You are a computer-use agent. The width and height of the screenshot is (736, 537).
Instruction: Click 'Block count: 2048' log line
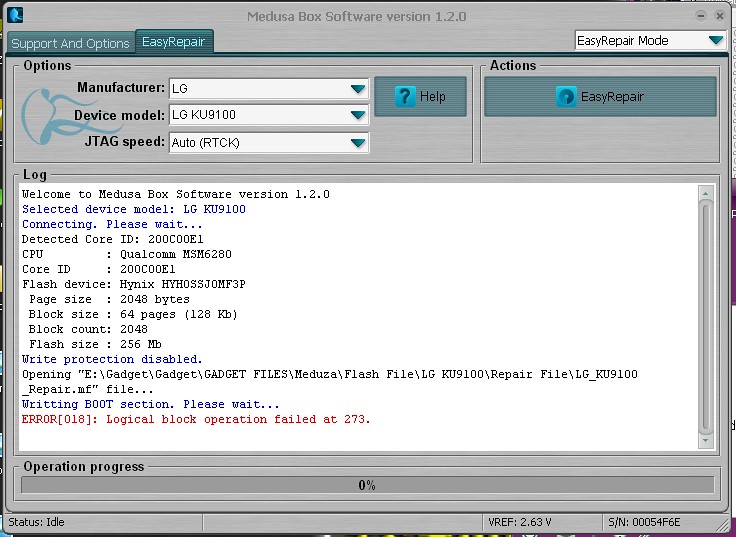(x=88, y=330)
